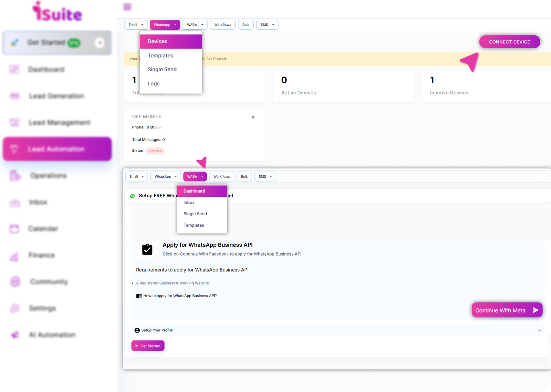Viewport: 551px width, 392px height.
Task: Open the Email dropdown in top toolbar
Action: point(136,25)
